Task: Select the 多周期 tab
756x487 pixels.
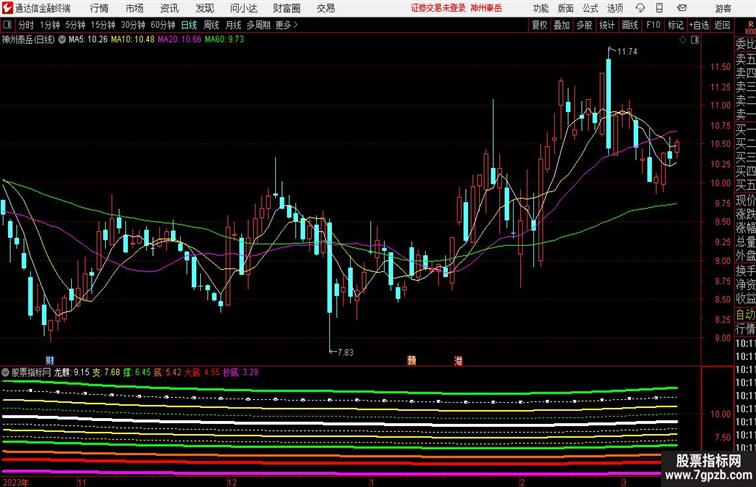Action: point(258,25)
